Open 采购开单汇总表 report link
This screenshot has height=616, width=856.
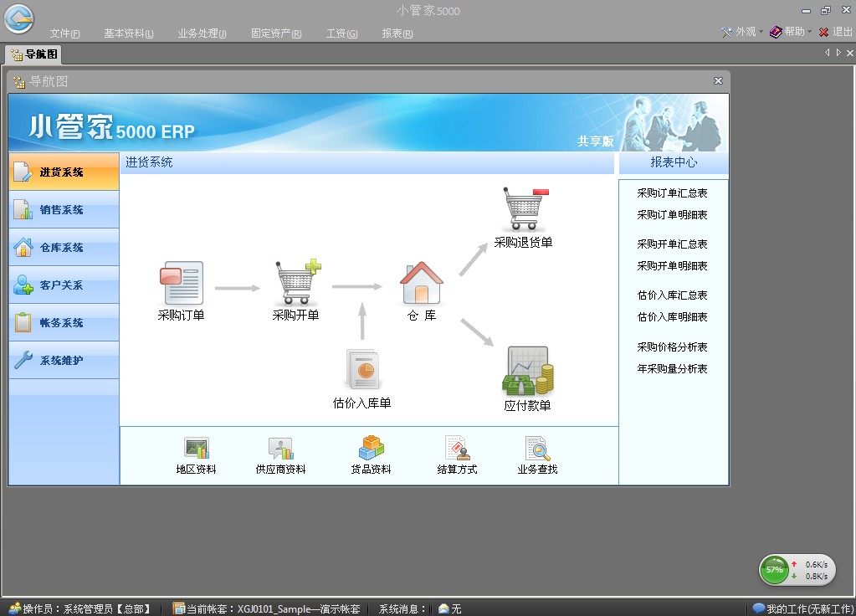click(672, 244)
